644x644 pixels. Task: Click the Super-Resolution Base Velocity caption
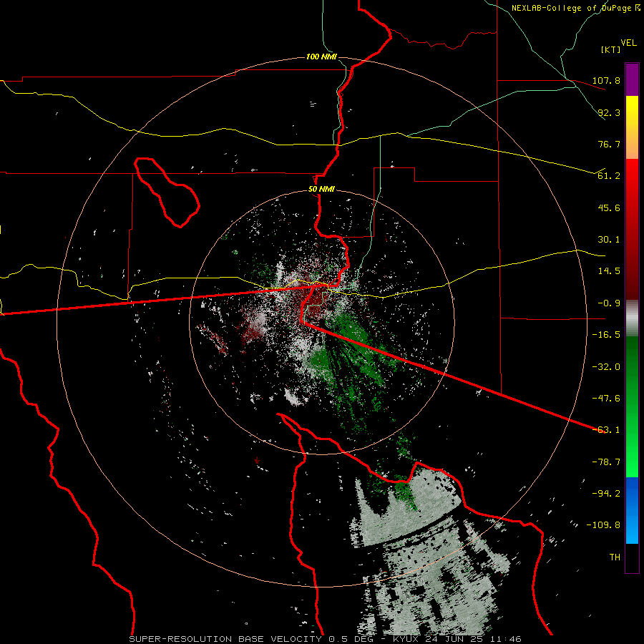pyautogui.click(x=225, y=639)
